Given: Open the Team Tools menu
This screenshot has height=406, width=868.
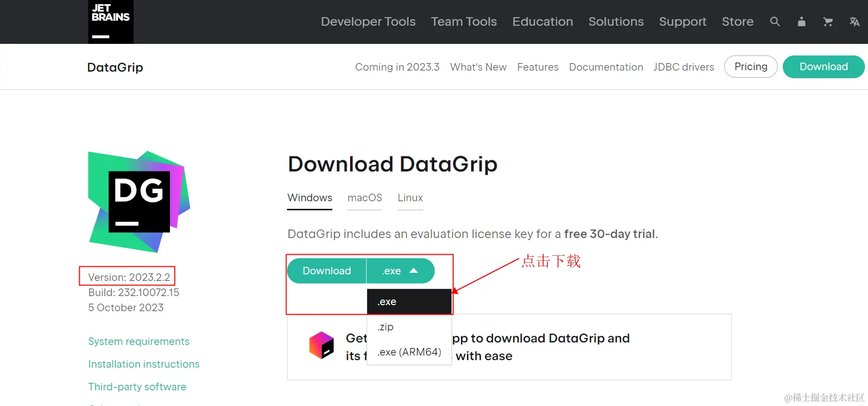Looking at the screenshot, I should pyautogui.click(x=464, y=22).
